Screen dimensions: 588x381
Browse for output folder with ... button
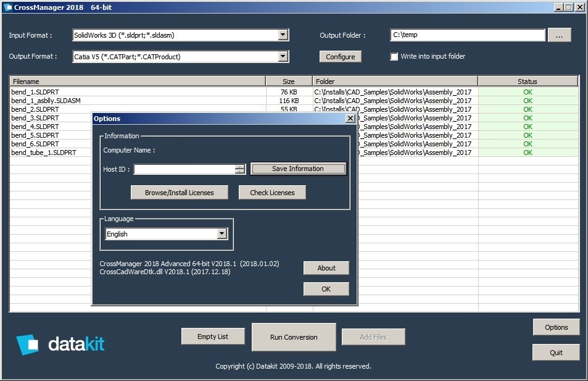pos(559,35)
